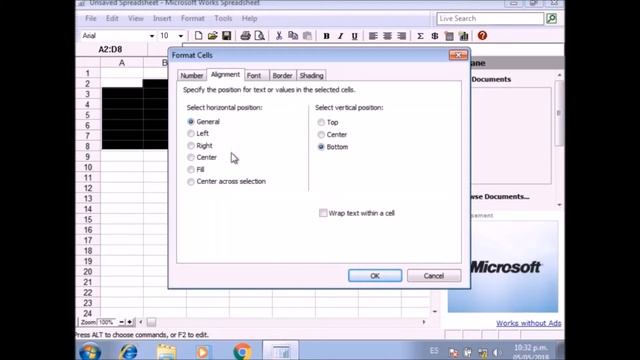Open the Help menu
The width and height of the screenshot is (640, 360).
249,18
